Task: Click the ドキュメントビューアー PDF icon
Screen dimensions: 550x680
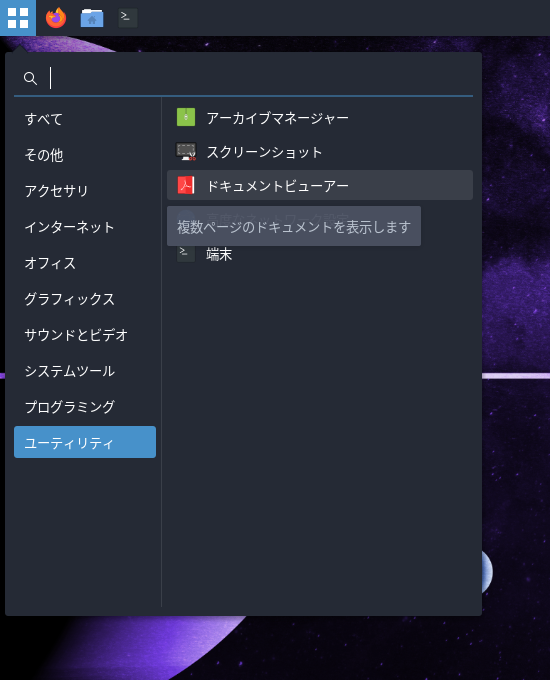Action: pos(186,185)
